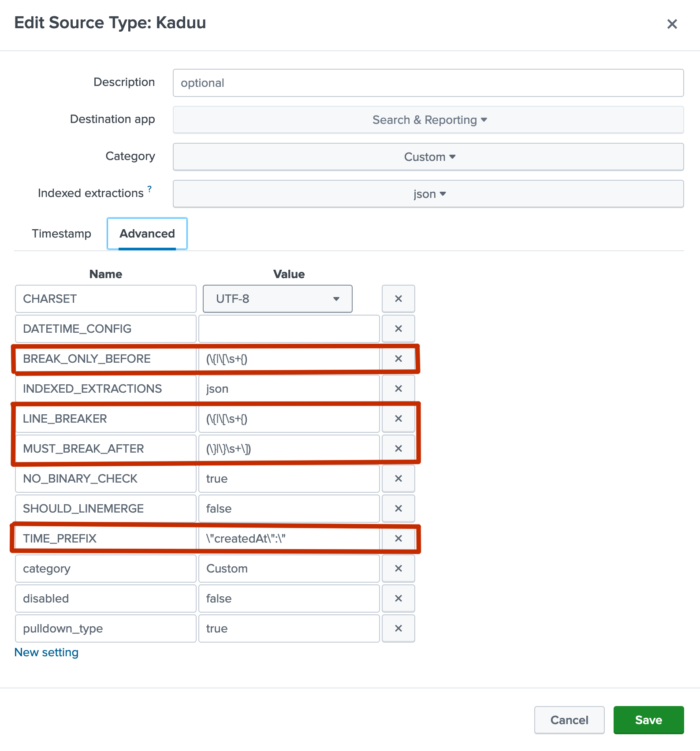Edit the TIME_PREFIX createdAt value field
700x751 pixels.
[289, 539]
